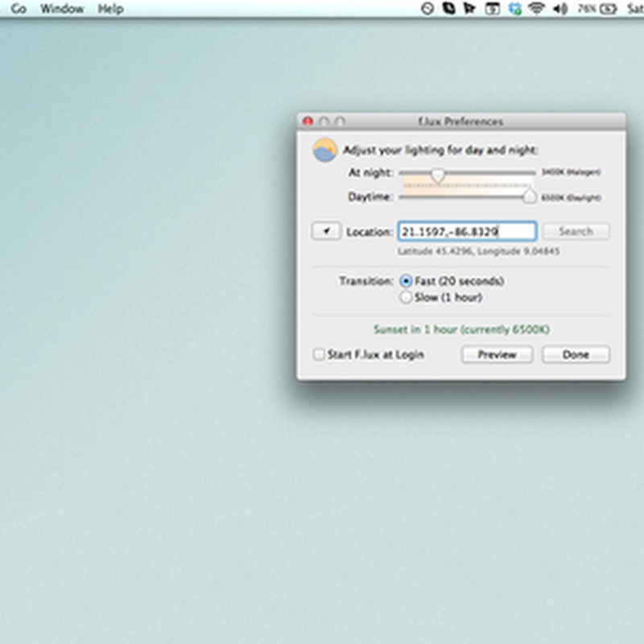Click the calendar menu bar icon
The width and height of the screenshot is (644, 644).
[x=493, y=9]
